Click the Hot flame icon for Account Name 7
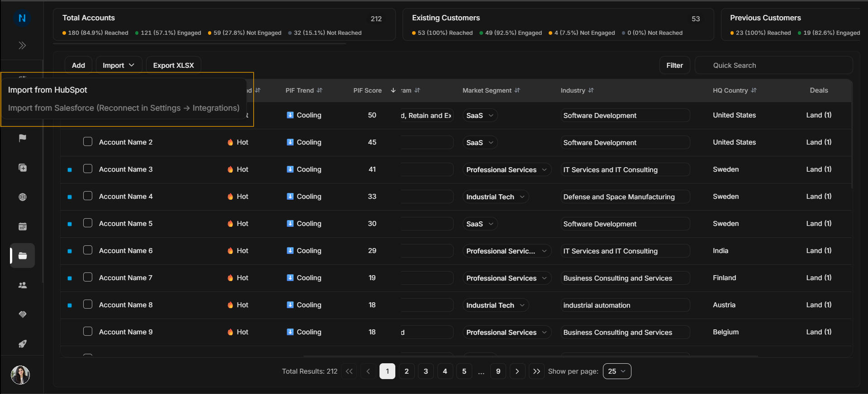Image resolution: width=868 pixels, height=394 pixels. (x=230, y=278)
